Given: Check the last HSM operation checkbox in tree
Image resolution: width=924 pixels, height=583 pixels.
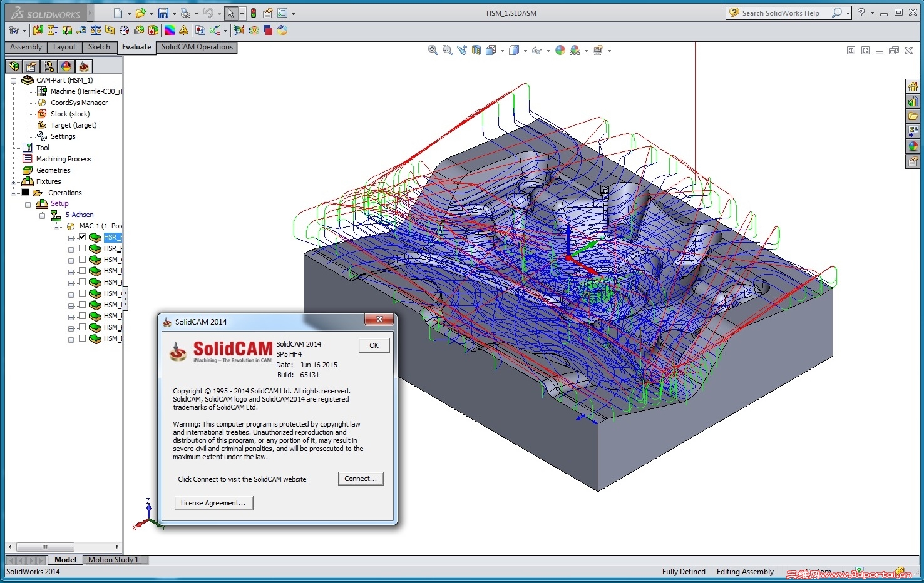Looking at the screenshot, I should pos(82,338).
